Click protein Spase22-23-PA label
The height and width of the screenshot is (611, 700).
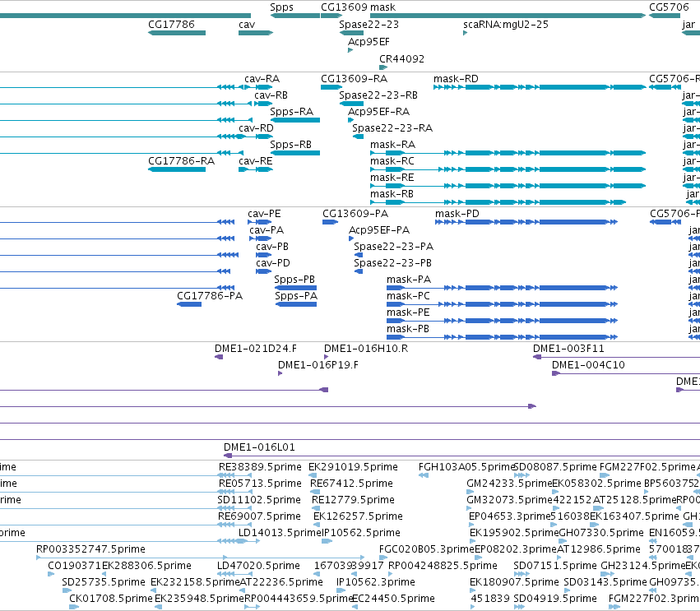(394, 247)
